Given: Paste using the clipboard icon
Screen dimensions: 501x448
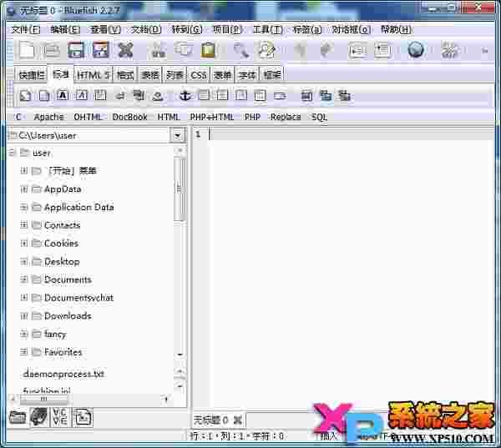Looking at the screenshot, I should pos(208,50).
